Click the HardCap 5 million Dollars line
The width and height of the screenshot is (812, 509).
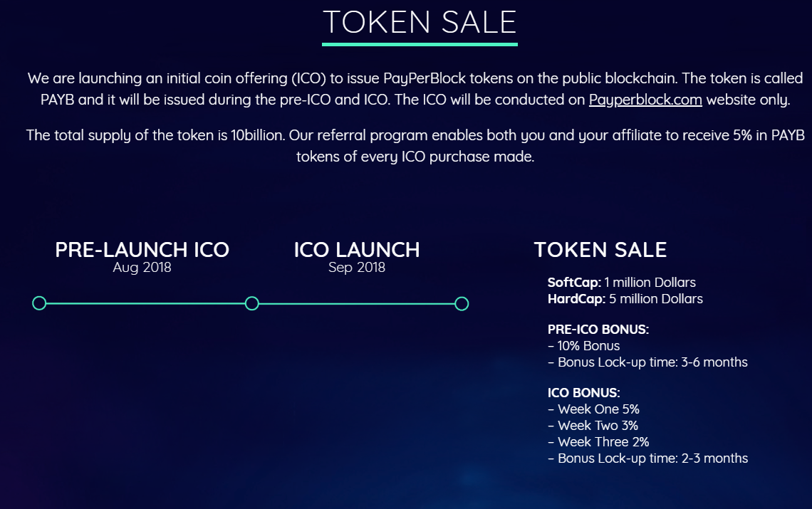click(625, 299)
